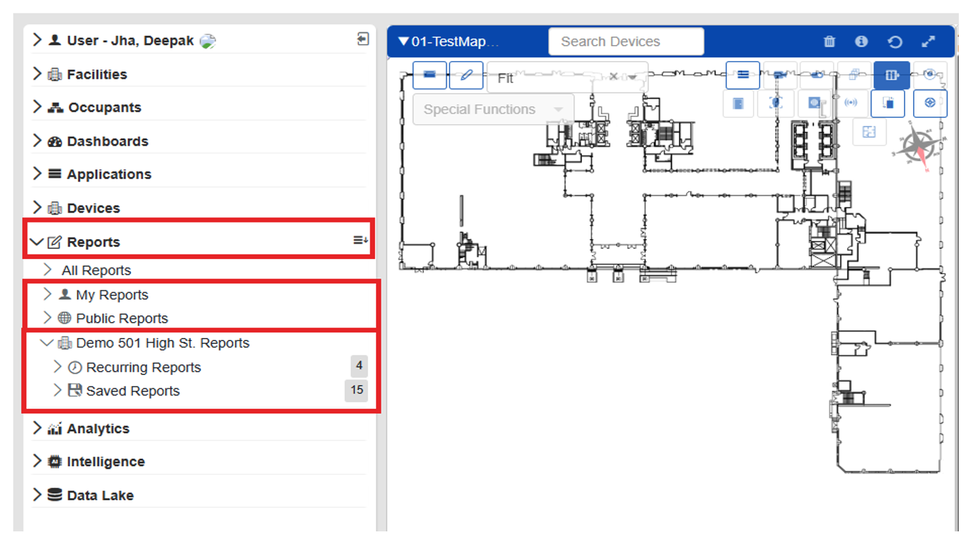
Task: Open the map info icon
Action: click(x=861, y=42)
